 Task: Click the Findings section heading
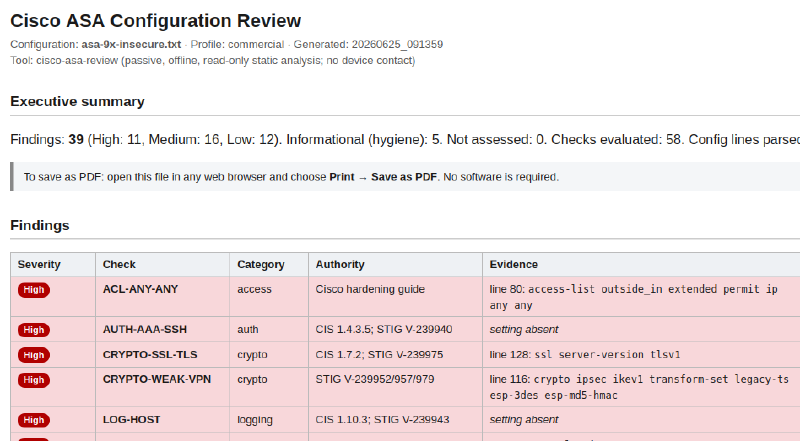[40, 226]
